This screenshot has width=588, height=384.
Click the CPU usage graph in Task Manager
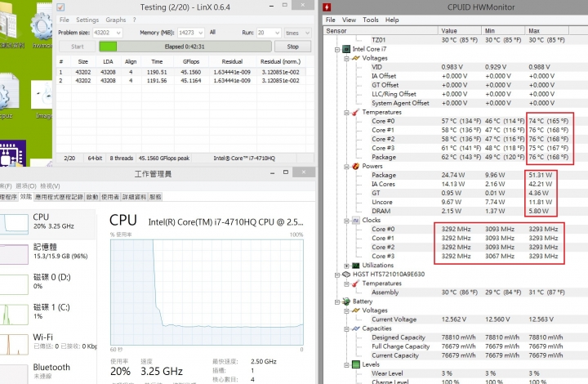[207, 292]
